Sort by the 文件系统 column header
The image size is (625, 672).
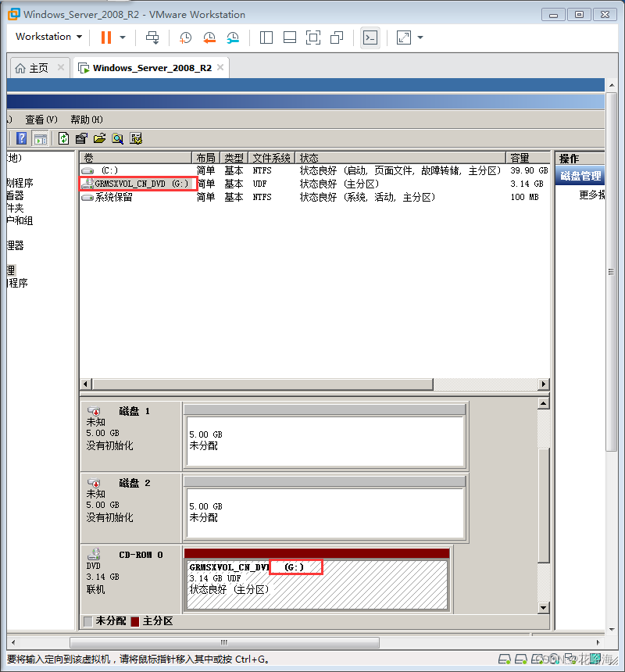pos(271,158)
